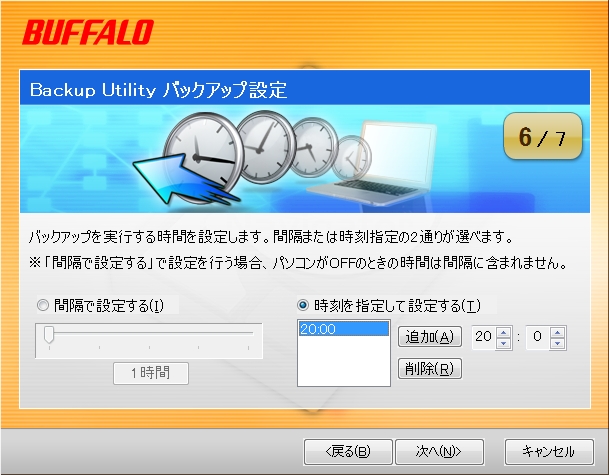Click the laptop image in the banner
Screen dimensions: 609x475
coord(372,163)
